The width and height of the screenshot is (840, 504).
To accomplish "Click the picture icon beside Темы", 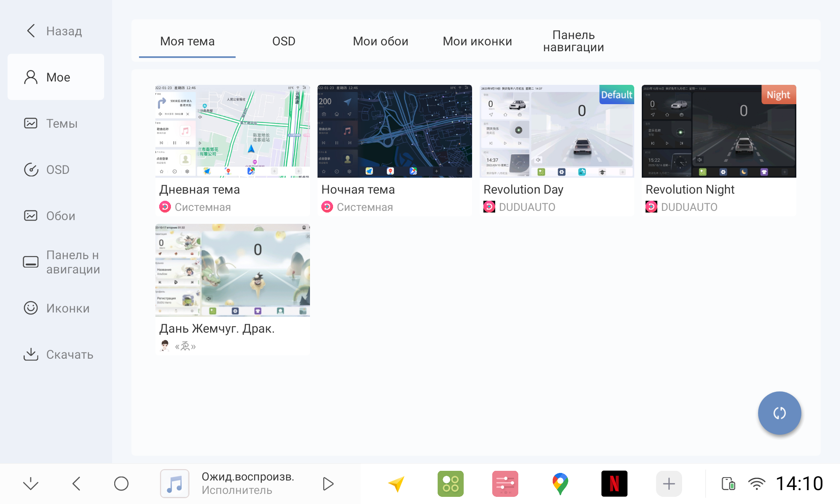I will (x=31, y=123).
